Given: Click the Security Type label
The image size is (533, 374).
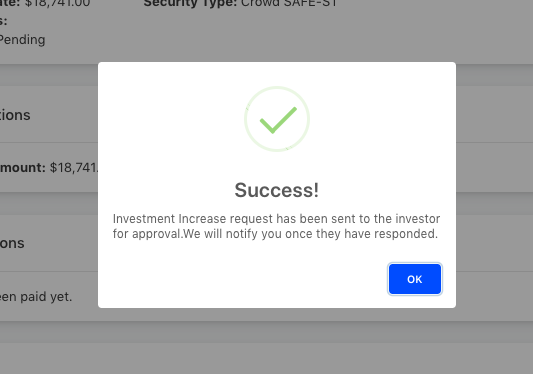Looking at the screenshot, I should click(x=190, y=4).
